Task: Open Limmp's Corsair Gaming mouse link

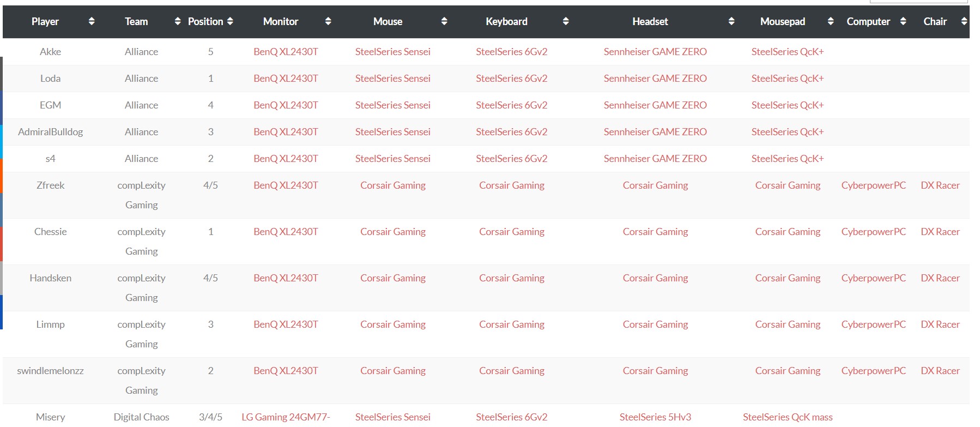Action: (x=392, y=324)
